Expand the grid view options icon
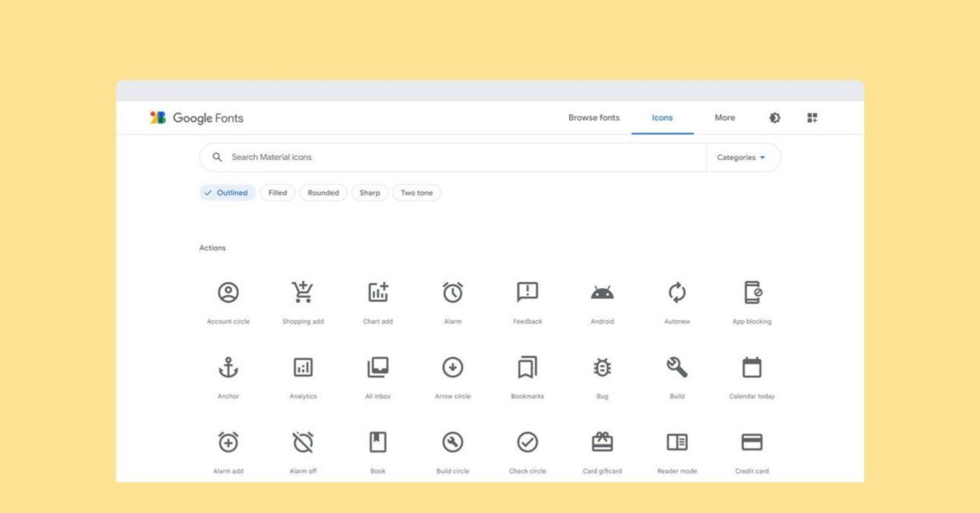The height and width of the screenshot is (513, 980). 813,118
